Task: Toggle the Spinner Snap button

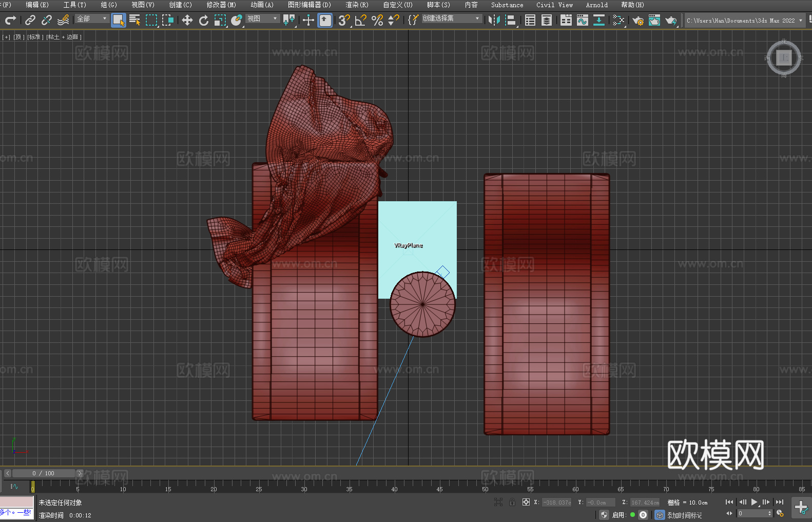Action: pyautogui.click(x=394, y=20)
